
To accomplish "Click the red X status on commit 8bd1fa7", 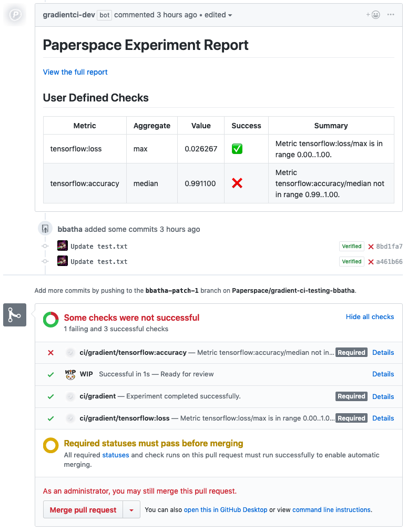I will coord(371,247).
